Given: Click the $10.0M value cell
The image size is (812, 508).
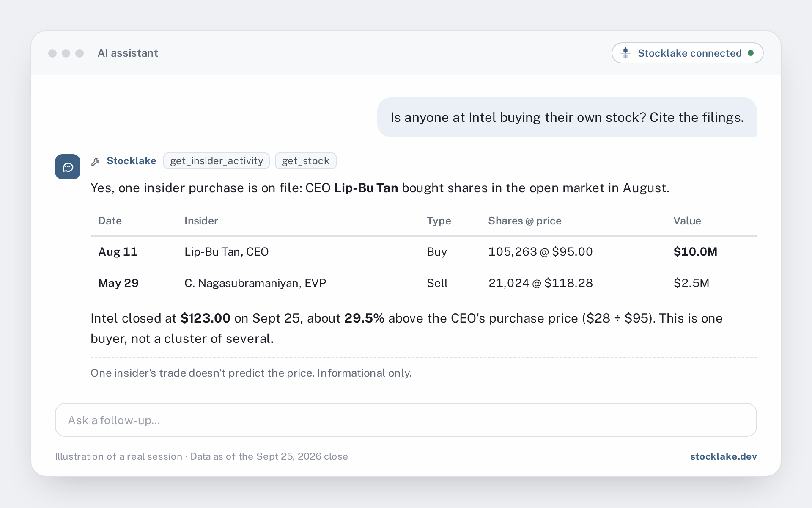Looking at the screenshot, I should (695, 252).
